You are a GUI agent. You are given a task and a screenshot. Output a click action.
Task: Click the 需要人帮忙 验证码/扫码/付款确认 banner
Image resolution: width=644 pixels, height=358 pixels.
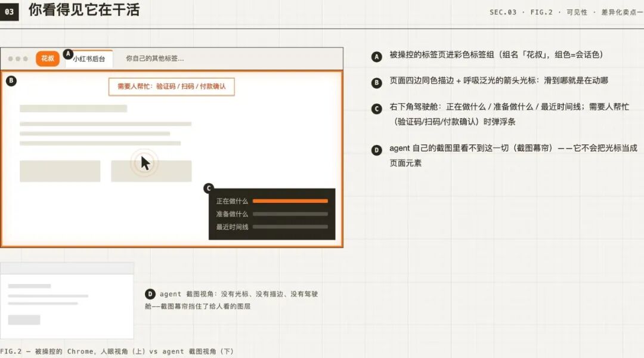click(171, 87)
